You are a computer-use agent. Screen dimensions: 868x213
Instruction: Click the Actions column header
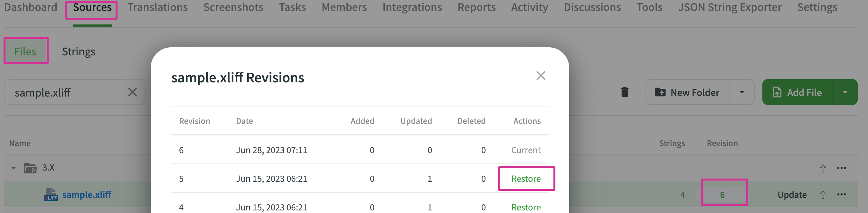pos(527,121)
